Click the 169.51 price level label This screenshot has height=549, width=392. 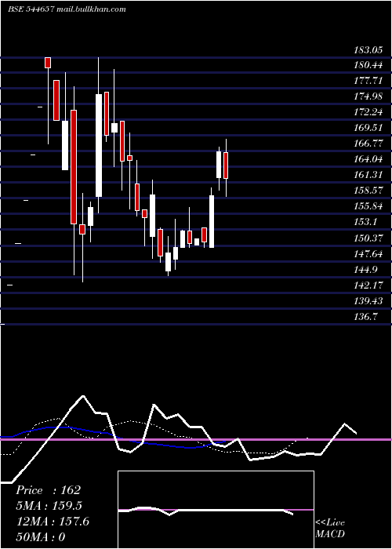pyautogui.click(x=368, y=128)
